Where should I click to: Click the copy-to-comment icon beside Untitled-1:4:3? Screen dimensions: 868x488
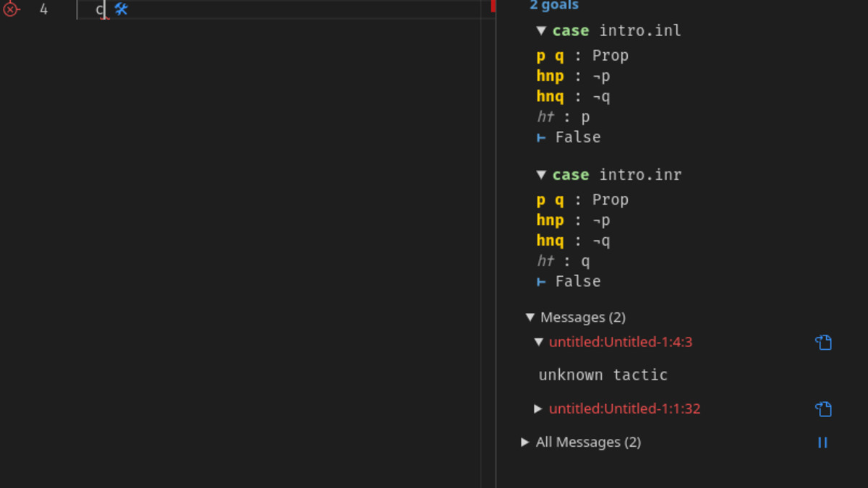pyautogui.click(x=825, y=342)
